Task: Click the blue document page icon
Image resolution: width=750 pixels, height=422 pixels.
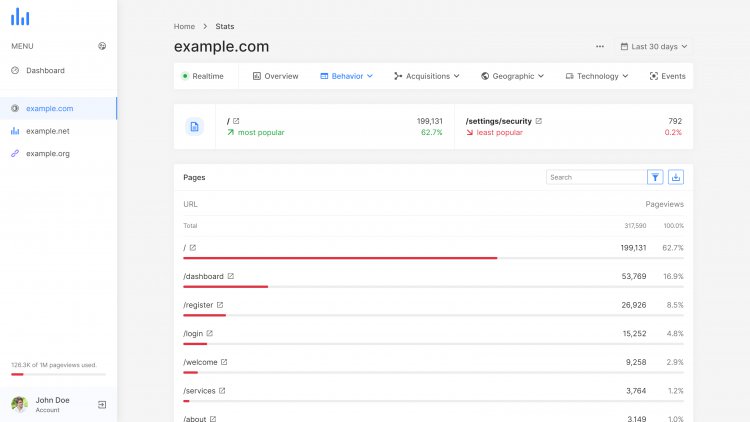Action: 194,127
